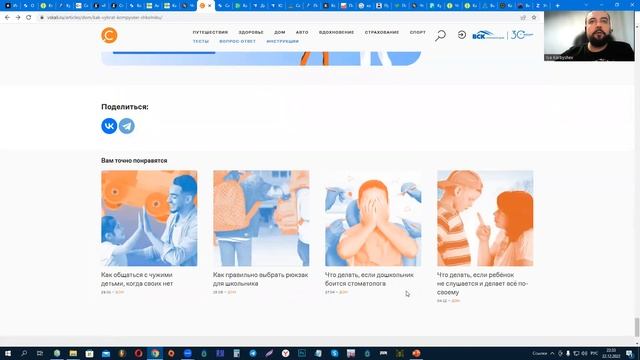Open File Explorer from the taskbar
This screenshot has height=360, width=640.
click(73, 353)
